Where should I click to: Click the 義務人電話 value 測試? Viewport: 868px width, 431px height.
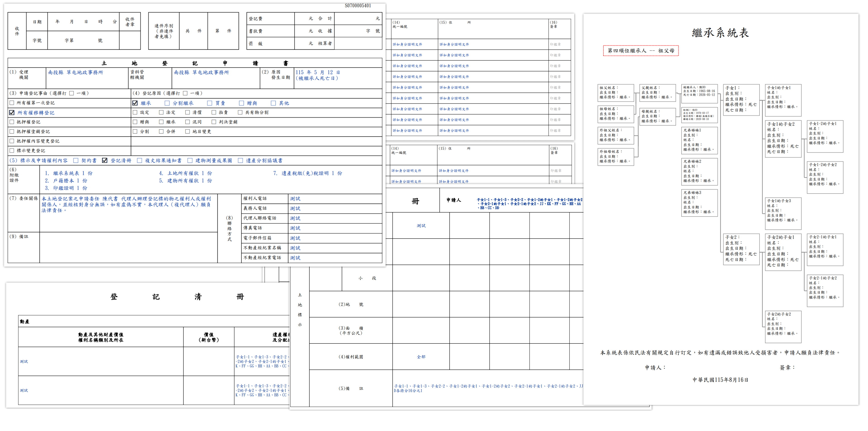point(295,208)
